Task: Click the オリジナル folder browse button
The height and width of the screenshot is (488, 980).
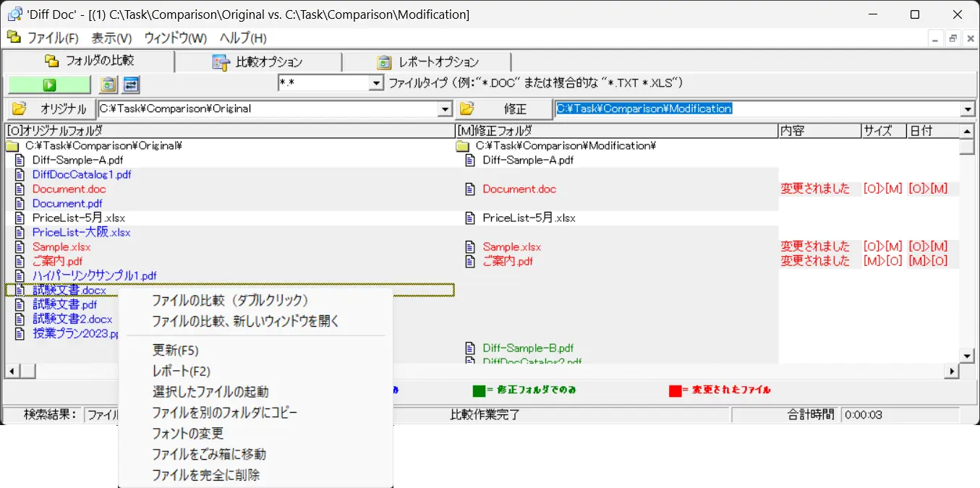Action: tap(50, 109)
